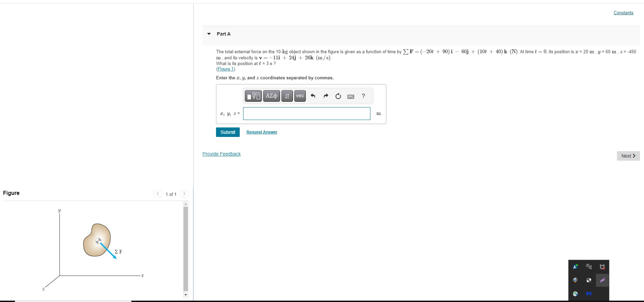Image resolution: width=644 pixels, height=302 pixels.
Task: Click the figure panel scrollbar down arrow
Action: [x=186, y=295]
